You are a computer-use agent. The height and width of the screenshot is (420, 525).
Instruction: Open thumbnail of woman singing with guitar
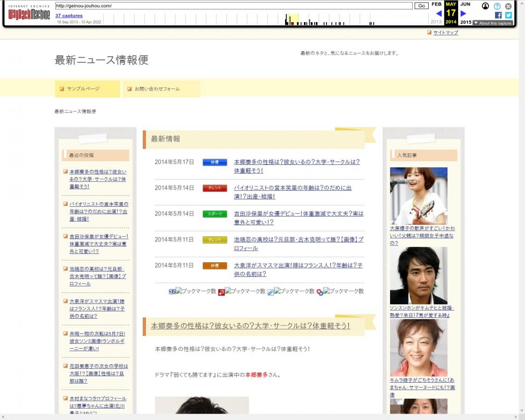[x=419, y=196]
